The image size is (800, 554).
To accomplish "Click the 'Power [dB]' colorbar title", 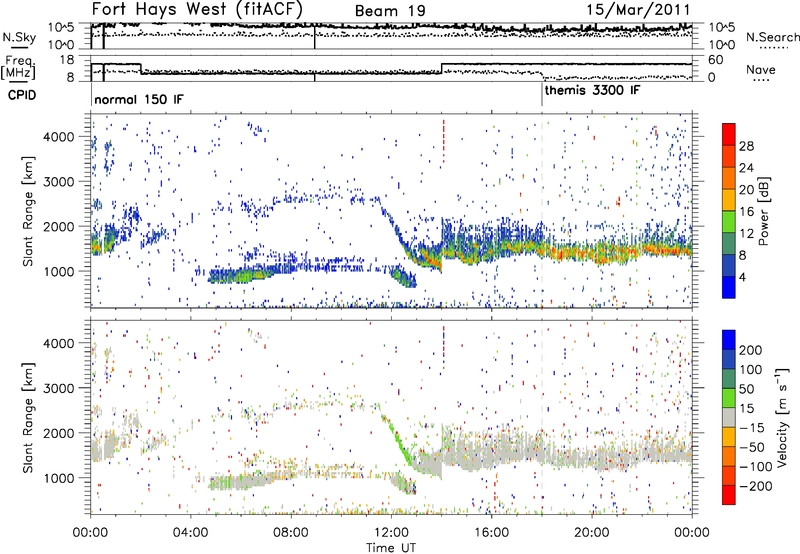I will click(763, 211).
